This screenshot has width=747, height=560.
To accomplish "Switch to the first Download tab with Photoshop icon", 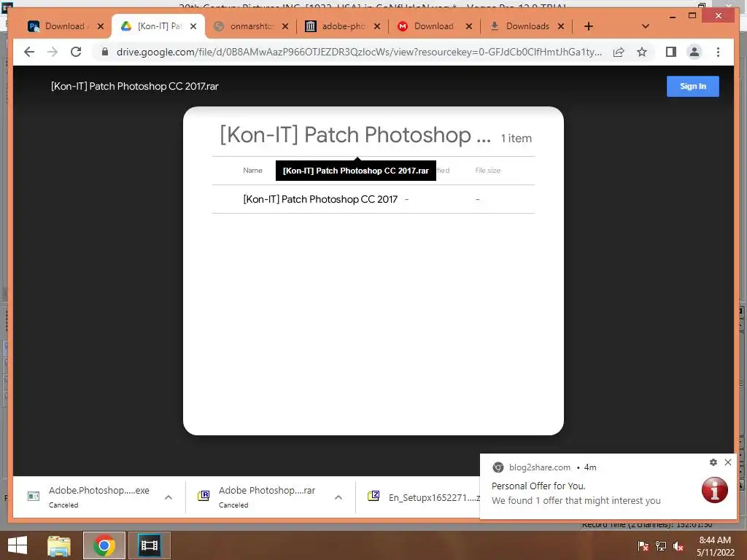I will coord(65,26).
